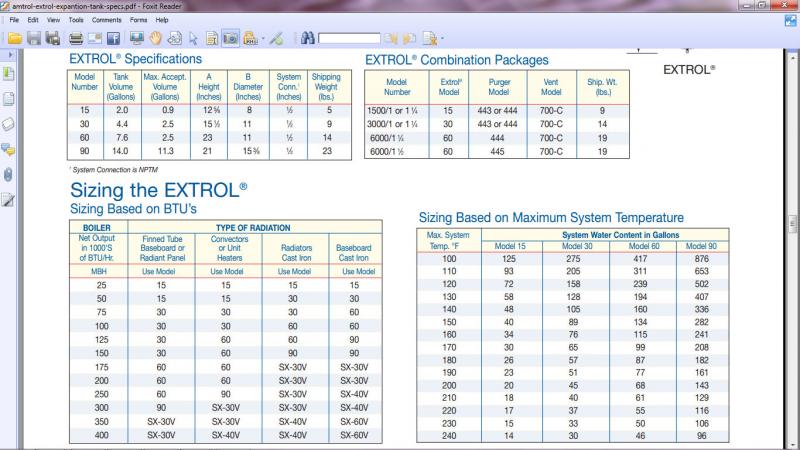
Task: Click the '14.0' tank volume cell
Action: (120, 151)
